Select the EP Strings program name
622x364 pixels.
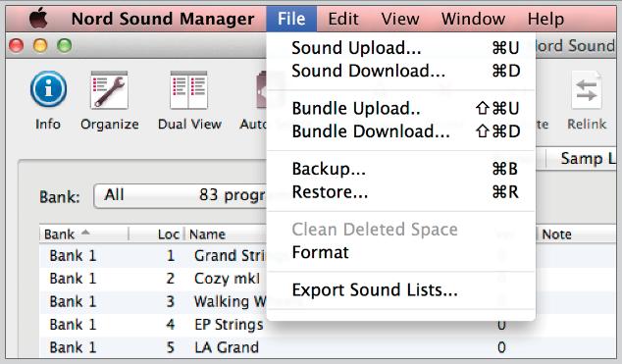coord(229,325)
